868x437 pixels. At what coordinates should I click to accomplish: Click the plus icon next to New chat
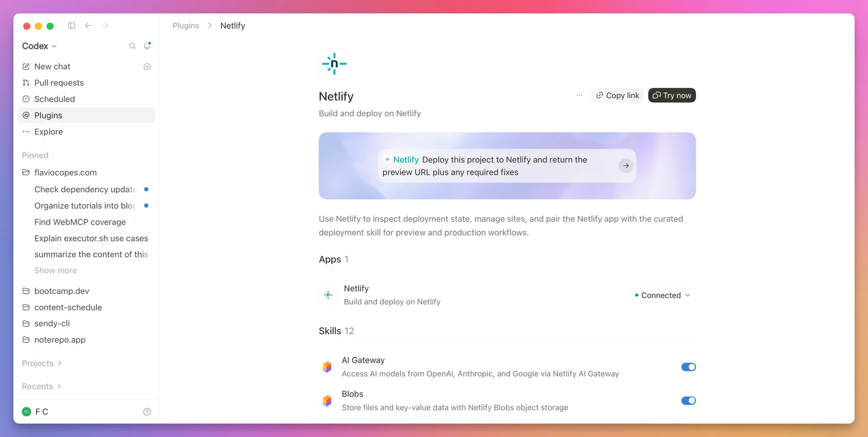point(147,66)
